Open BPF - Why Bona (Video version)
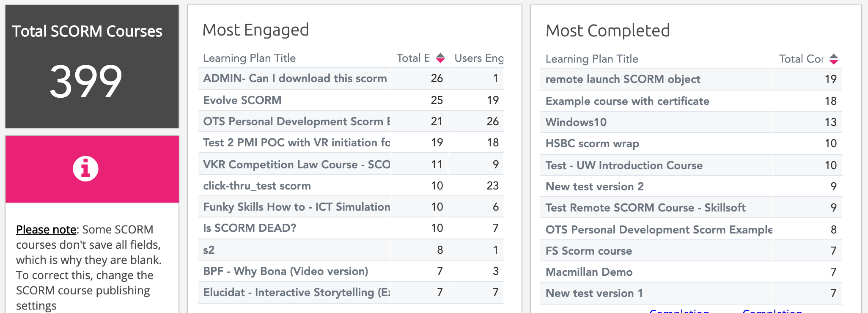The image size is (868, 313). pyautogui.click(x=286, y=271)
